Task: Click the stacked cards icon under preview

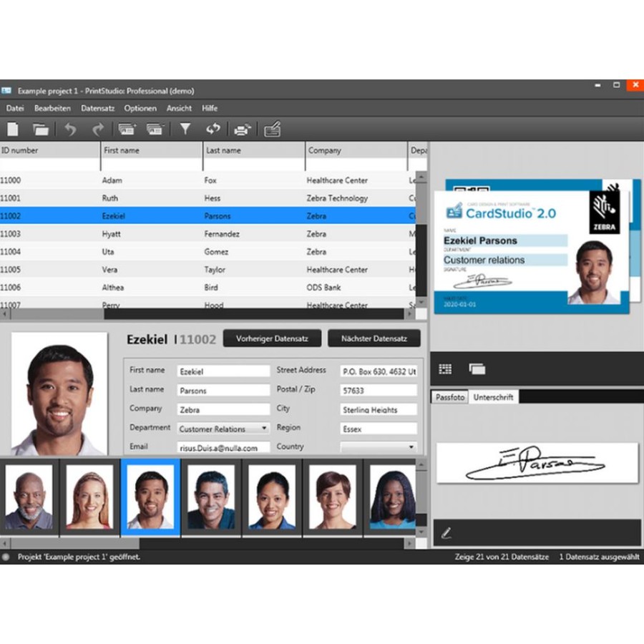Action: pyautogui.click(x=477, y=369)
